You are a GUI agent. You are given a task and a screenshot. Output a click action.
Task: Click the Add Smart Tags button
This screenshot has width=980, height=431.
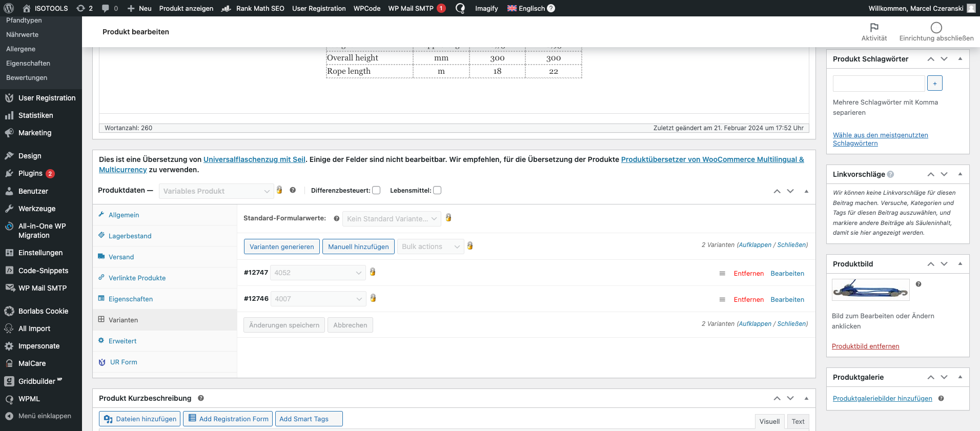click(309, 419)
